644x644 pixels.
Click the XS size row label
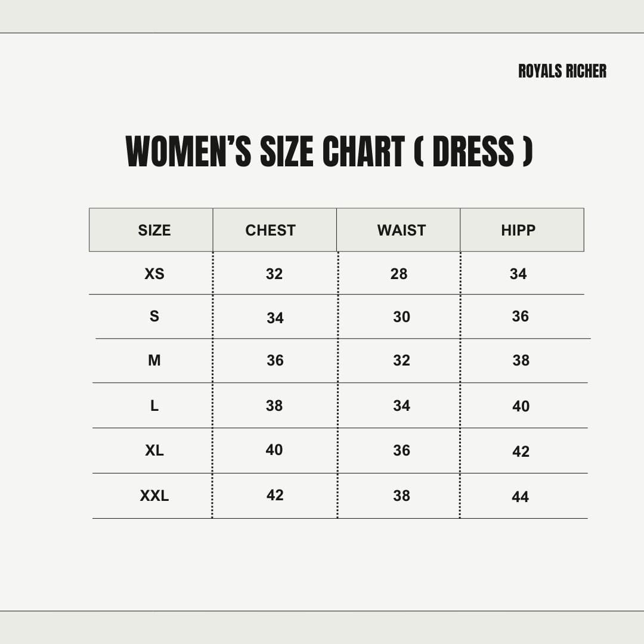pyautogui.click(x=154, y=274)
